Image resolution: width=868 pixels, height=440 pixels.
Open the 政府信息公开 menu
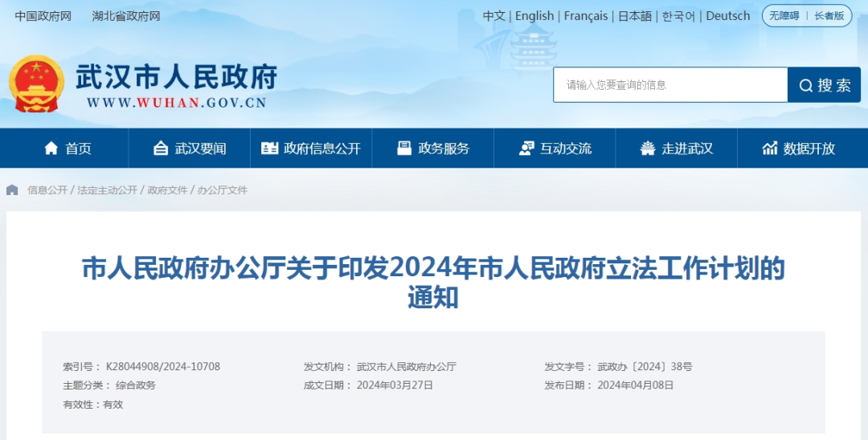(x=322, y=149)
